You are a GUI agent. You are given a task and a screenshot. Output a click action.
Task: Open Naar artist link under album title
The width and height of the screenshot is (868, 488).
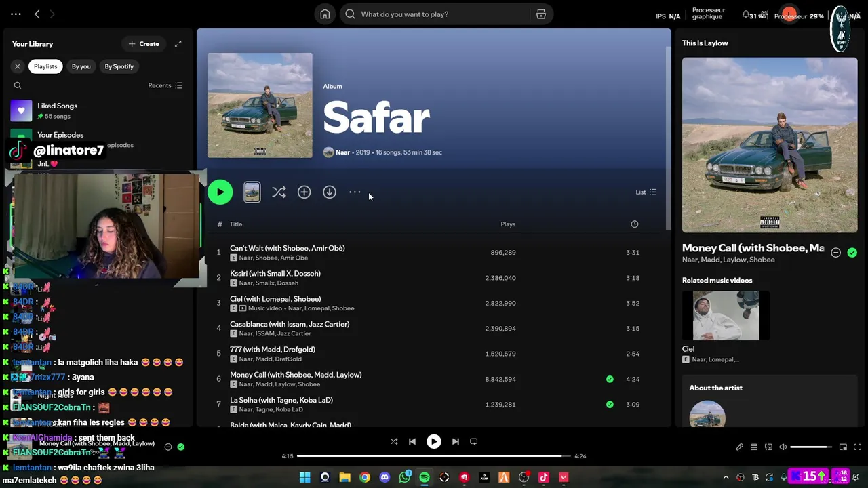tap(343, 152)
